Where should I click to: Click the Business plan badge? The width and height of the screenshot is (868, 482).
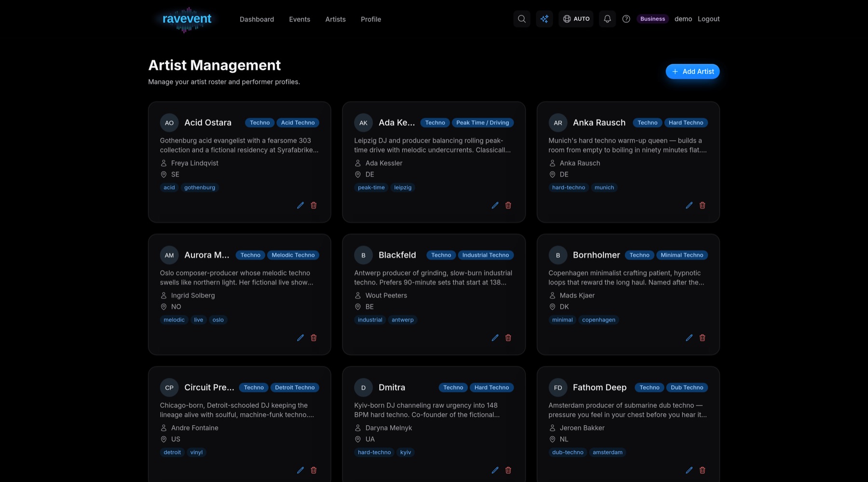(x=652, y=19)
